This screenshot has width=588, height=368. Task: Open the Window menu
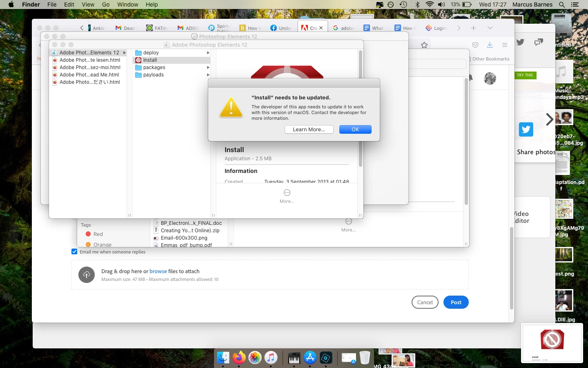[127, 4]
